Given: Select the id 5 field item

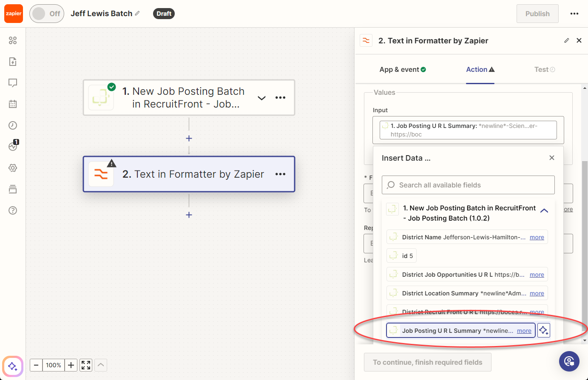Looking at the screenshot, I should pos(401,256).
